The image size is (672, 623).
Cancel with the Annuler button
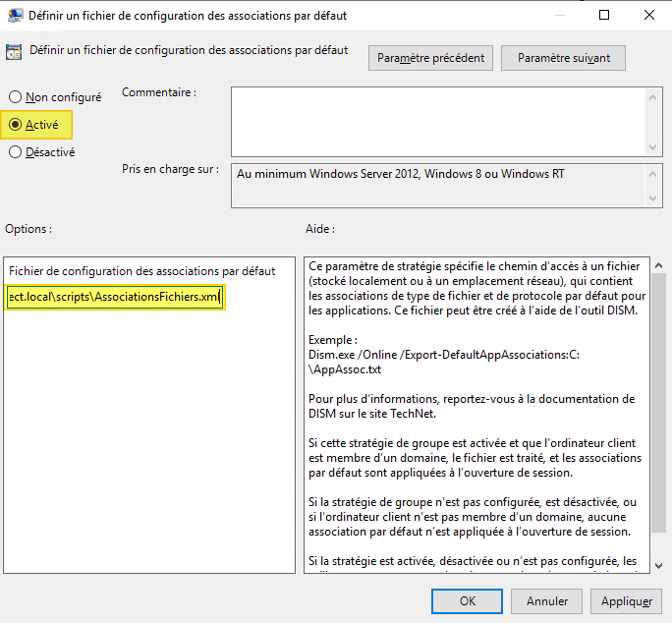pyautogui.click(x=546, y=601)
